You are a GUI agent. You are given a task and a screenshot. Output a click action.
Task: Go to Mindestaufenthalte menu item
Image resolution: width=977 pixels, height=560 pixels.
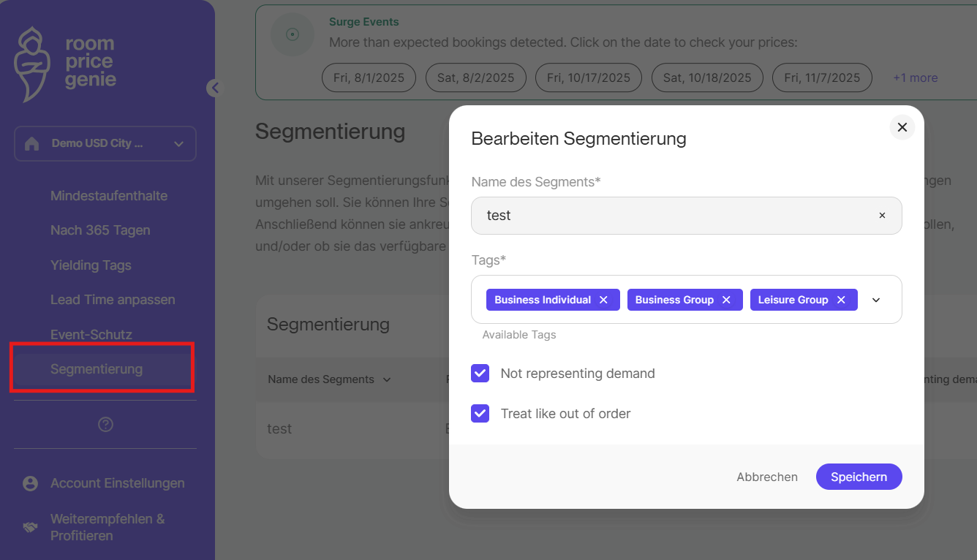click(109, 196)
